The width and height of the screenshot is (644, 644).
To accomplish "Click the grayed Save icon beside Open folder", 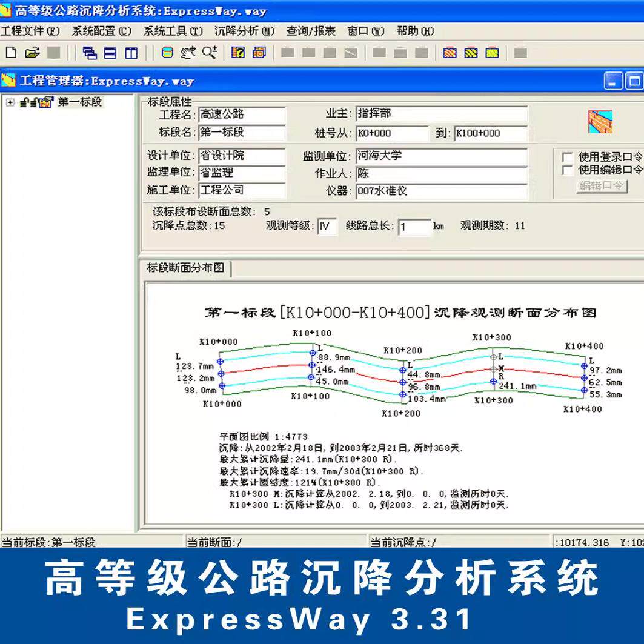I will pos(53,53).
